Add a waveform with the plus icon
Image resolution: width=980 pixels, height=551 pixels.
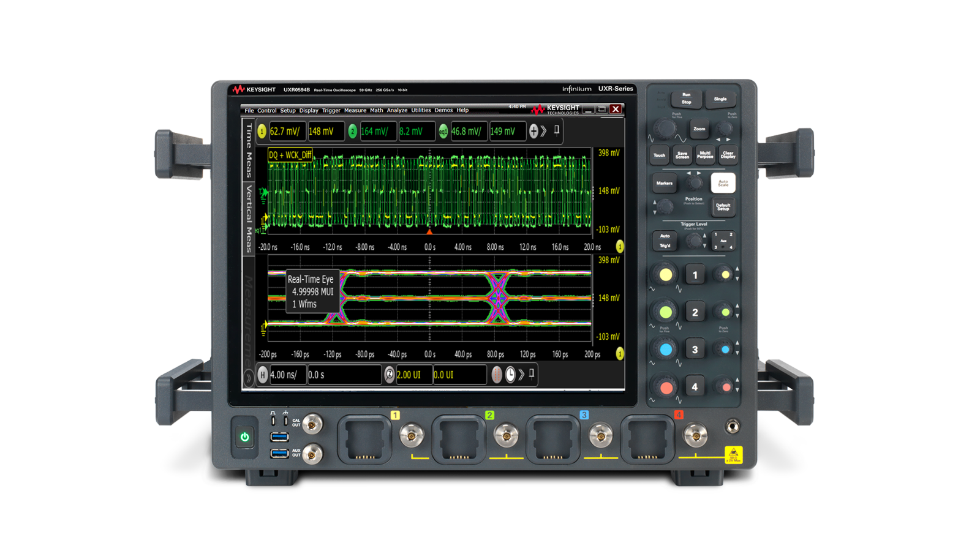533,131
